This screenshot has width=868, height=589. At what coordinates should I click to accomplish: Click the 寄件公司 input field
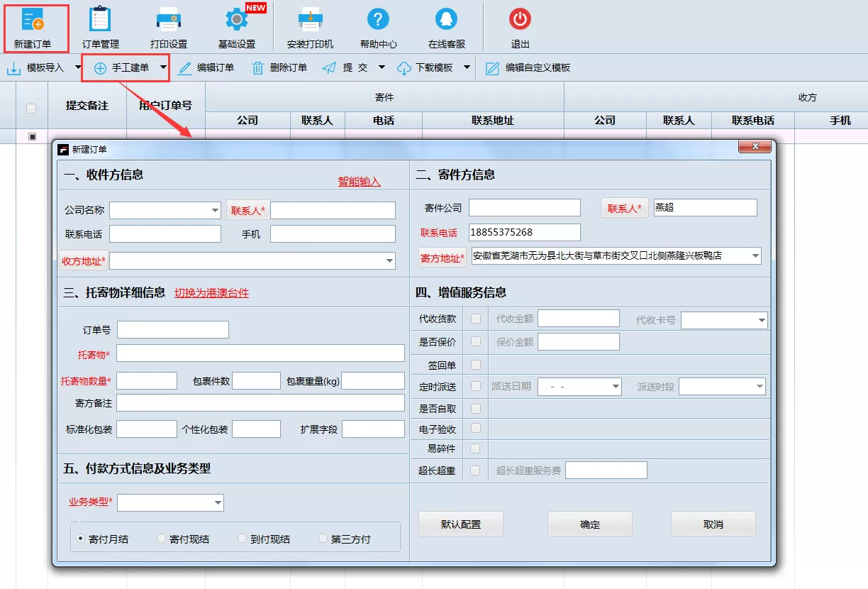(525, 208)
